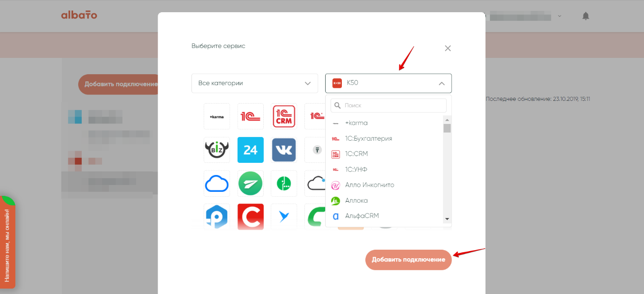Select the Biz bull-horns logo tile

[x=217, y=150]
